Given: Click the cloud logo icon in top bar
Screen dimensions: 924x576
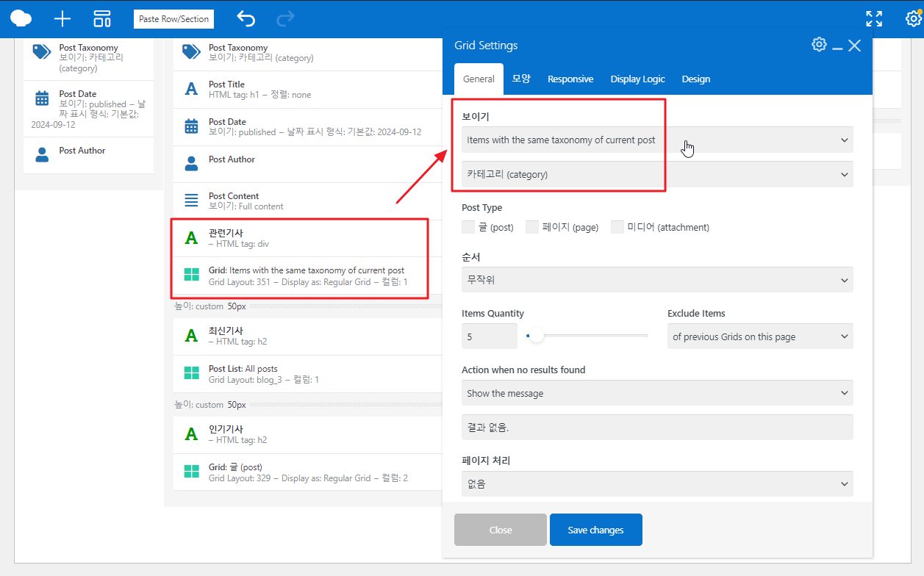Looking at the screenshot, I should (21, 18).
